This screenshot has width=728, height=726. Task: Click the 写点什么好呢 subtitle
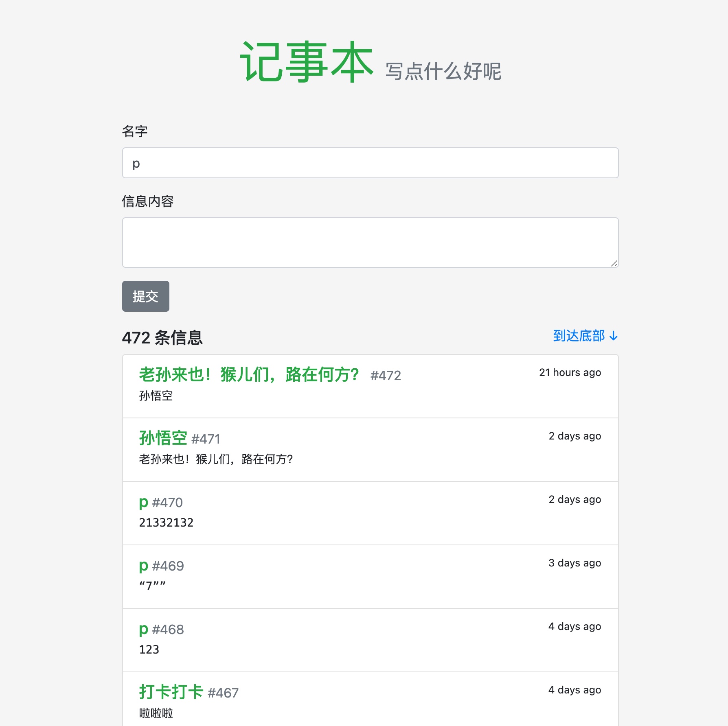(x=443, y=71)
